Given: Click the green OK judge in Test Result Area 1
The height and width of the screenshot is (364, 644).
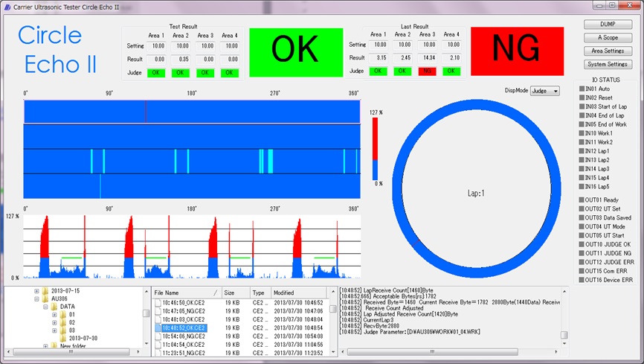Looking at the screenshot, I should coord(156,73).
